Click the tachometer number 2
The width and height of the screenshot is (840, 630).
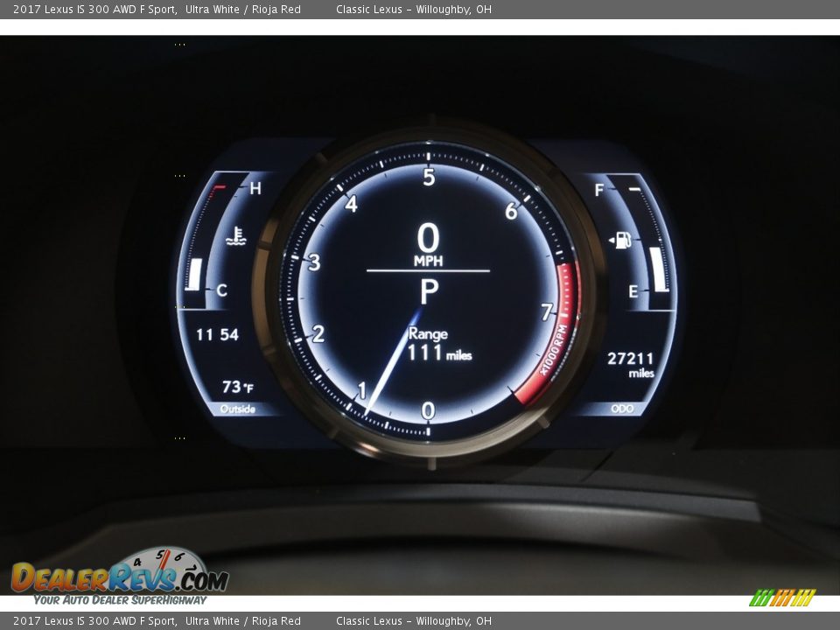pyautogui.click(x=318, y=333)
